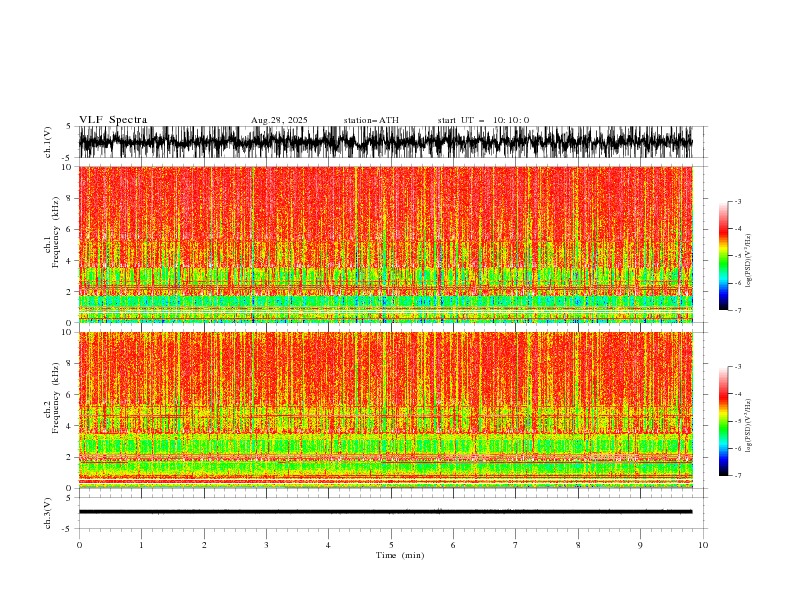This screenshot has width=792, height=612.
Task: Click the "-7" label on ch.1 colorbar
Action: click(x=738, y=310)
